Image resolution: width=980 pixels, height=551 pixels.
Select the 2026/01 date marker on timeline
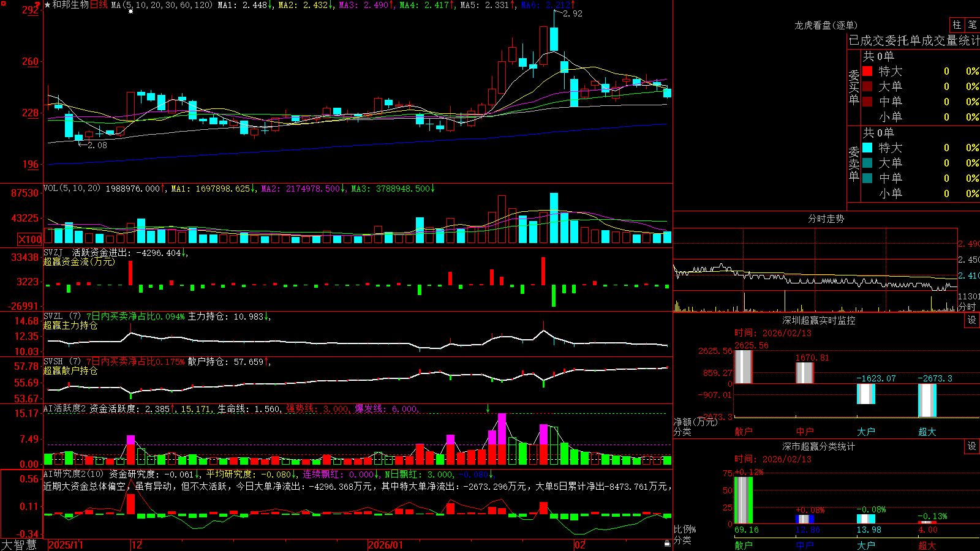coord(386,545)
